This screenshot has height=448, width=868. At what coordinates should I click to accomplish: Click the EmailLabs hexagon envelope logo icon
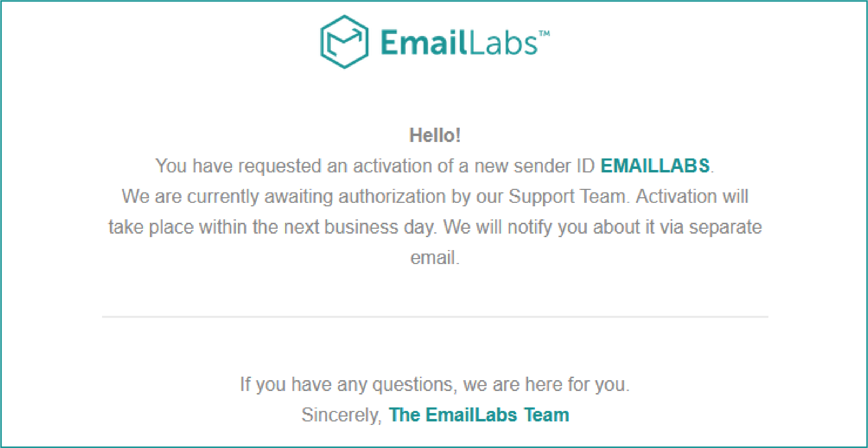tap(345, 42)
